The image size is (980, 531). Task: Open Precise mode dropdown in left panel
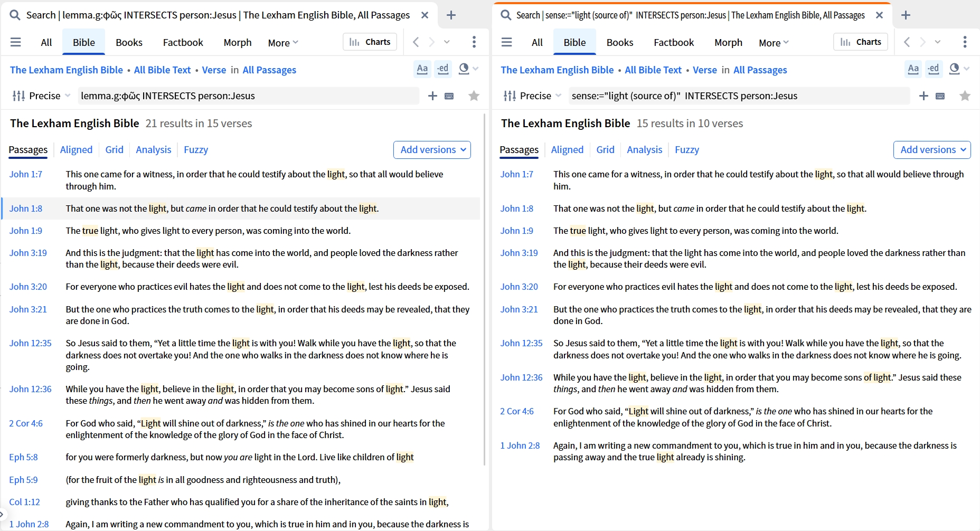tap(42, 96)
